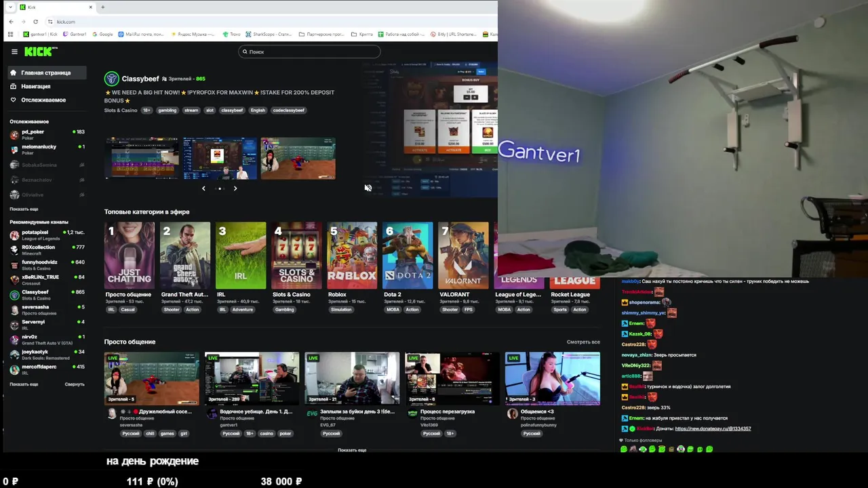The image size is (868, 488).
Task: Open recommended channel joeykaotyk
Action: [x=47, y=354]
